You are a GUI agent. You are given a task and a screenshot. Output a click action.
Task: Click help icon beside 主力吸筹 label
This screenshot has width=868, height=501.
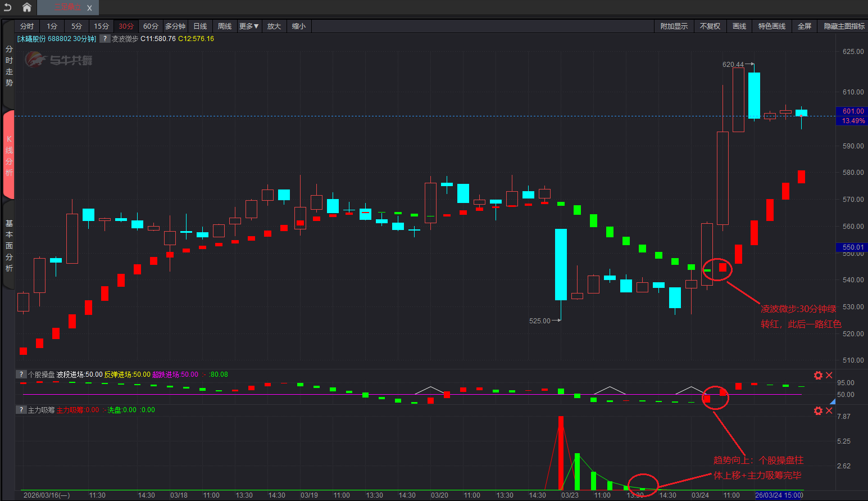click(21, 410)
